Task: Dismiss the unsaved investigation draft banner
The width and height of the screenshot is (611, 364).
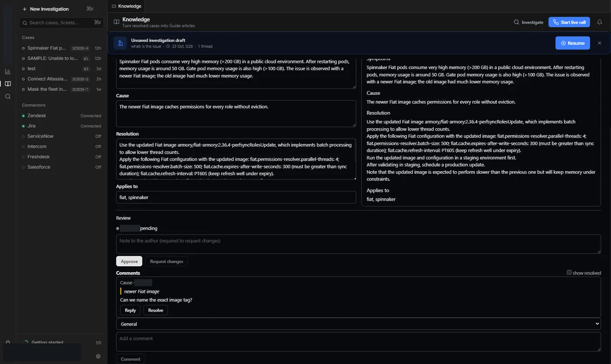Action: click(600, 43)
